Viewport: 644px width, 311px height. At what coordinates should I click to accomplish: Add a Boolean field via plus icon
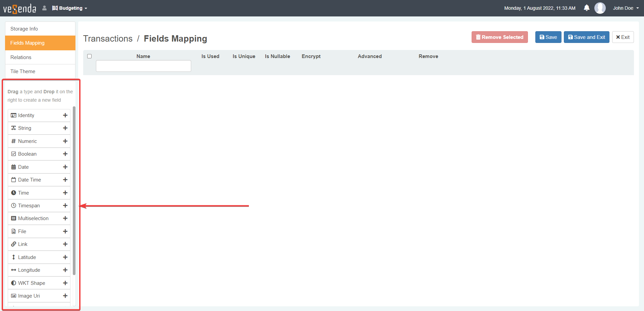65,154
